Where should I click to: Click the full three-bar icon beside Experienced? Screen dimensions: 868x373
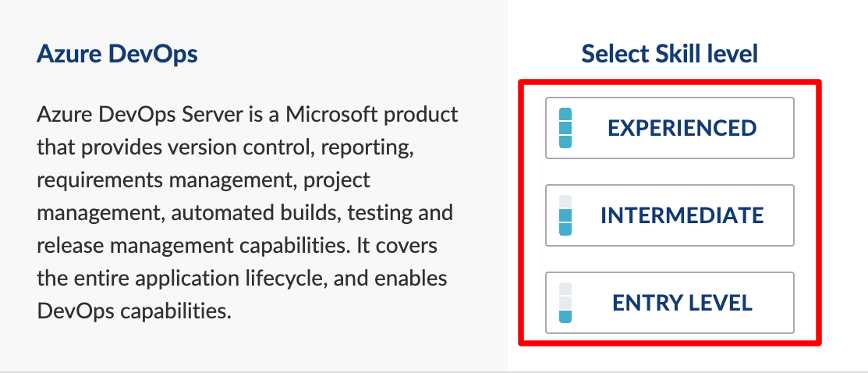[x=566, y=128]
